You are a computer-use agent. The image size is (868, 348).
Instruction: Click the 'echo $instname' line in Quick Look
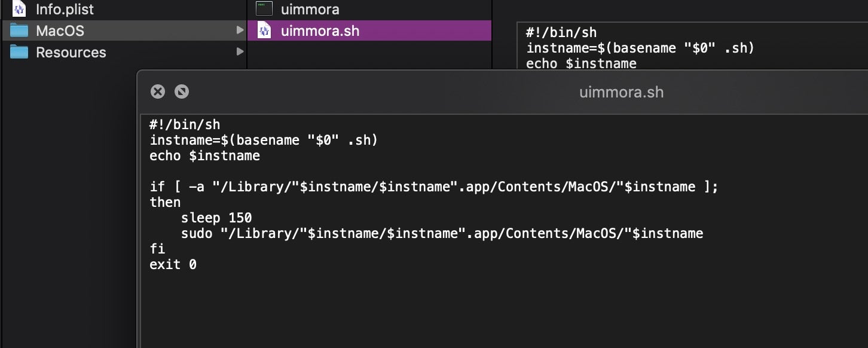tap(204, 156)
